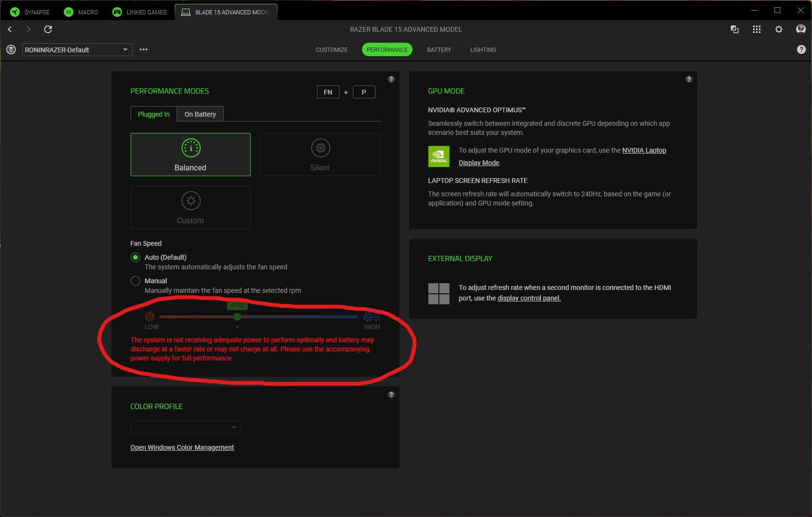The image size is (812, 517).
Task: Click the low fan speed icon
Action: (150, 317)
